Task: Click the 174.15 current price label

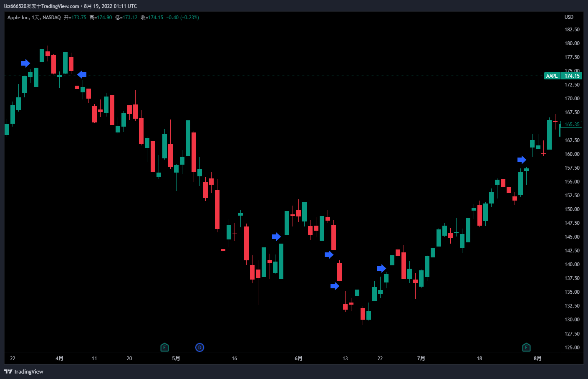Action: (x=572, y=76)
